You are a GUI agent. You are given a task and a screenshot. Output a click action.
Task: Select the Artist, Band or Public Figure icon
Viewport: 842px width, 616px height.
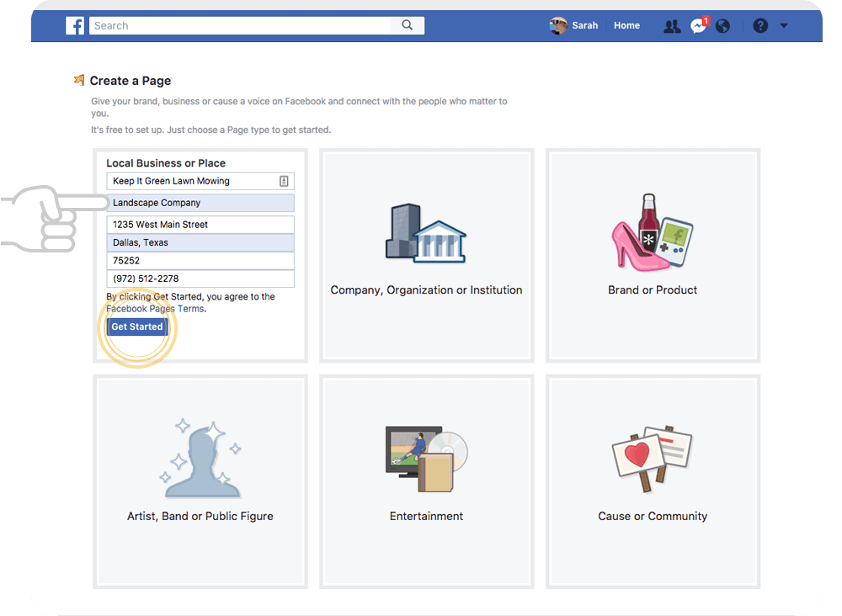pyautogui.click(x=200, y=459)
